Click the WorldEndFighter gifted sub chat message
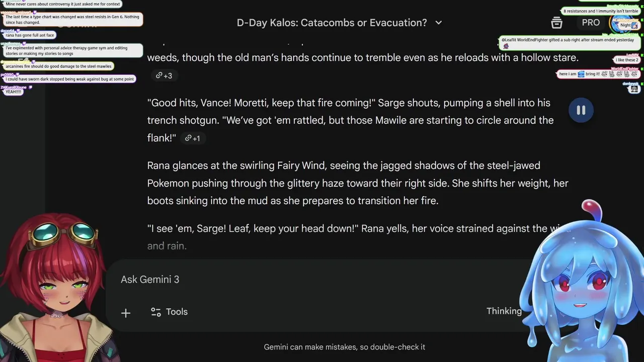 [x=568, y=40]
